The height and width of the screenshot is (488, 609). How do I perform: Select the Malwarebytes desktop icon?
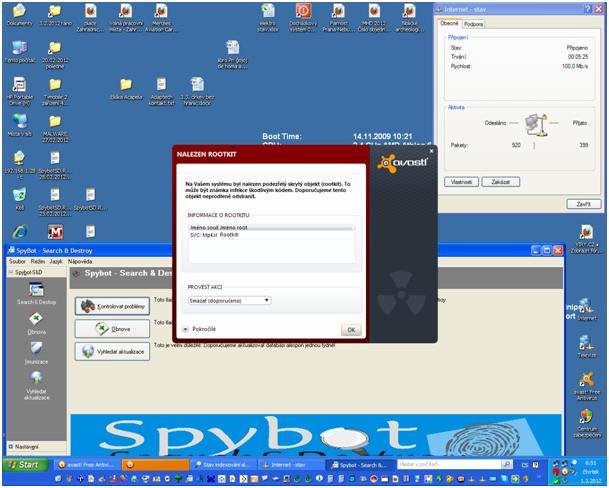coord(55,232)
